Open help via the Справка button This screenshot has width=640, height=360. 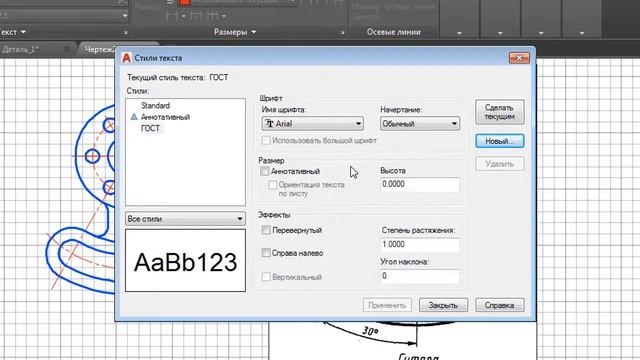click(500, 305)
